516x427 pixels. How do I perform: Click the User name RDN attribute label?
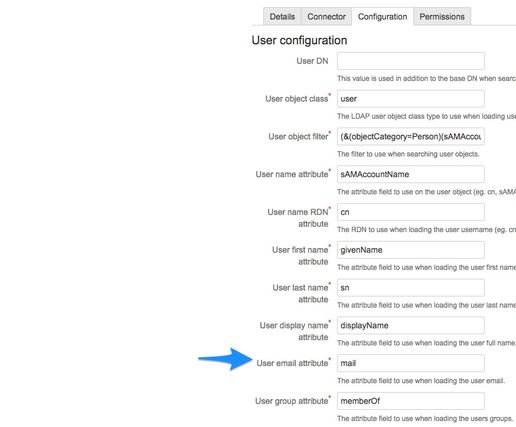point(298,218)
